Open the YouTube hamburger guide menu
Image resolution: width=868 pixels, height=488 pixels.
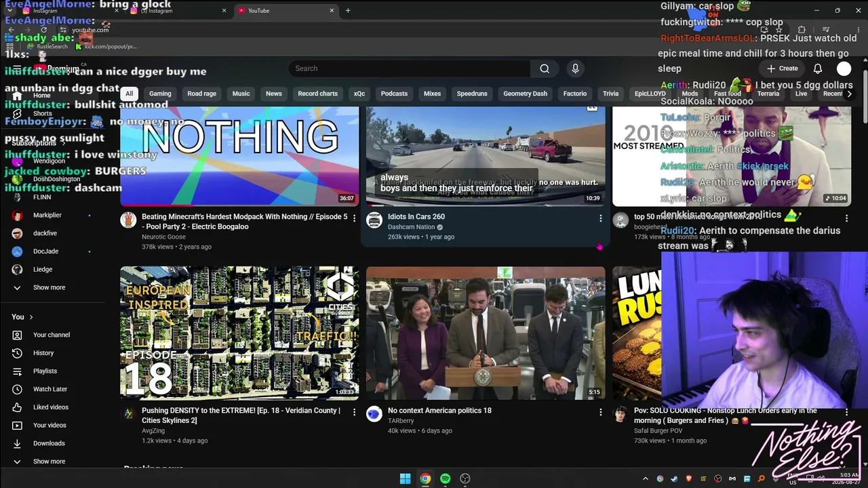(17, 68)
